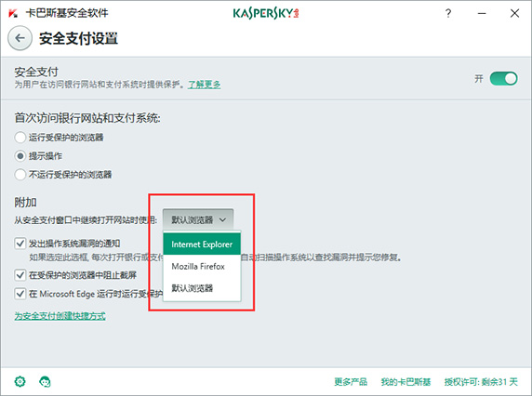Toggle the 安全支付 switch off

pos(503,79)
